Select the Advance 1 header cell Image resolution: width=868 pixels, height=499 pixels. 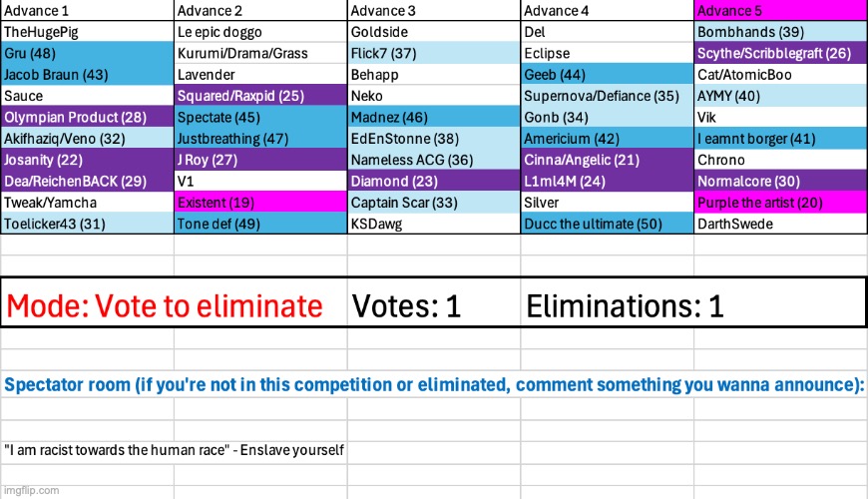[x=88, y=11]
